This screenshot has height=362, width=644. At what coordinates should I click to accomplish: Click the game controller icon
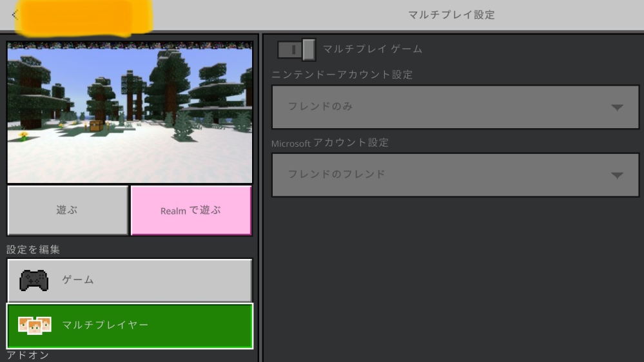point(34,280)
